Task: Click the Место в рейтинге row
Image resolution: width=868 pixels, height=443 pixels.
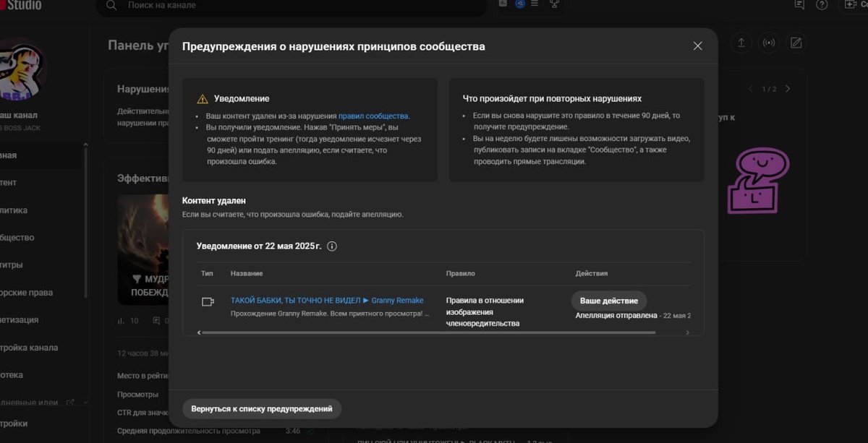Action: click(143, 376)
